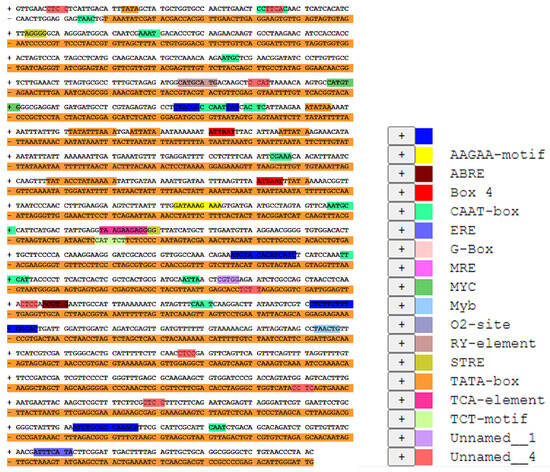Click the Unnamed__1 legend label
Image resolution: width=550 pixels, height=472 pixels.
click(493, 439)
